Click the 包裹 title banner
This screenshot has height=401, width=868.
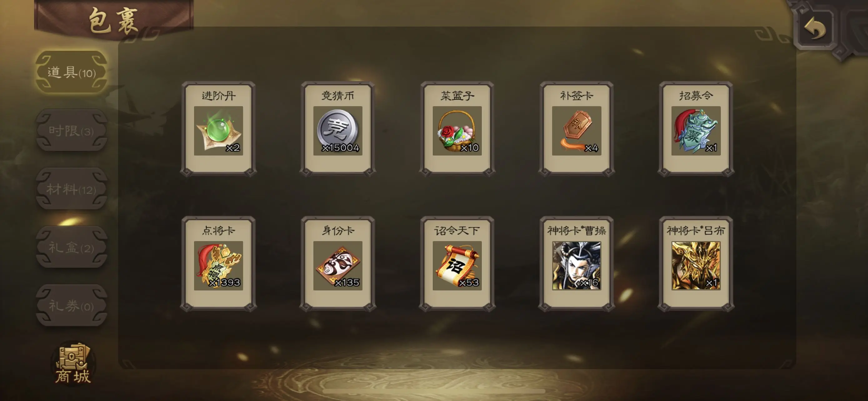pos(113,20)
